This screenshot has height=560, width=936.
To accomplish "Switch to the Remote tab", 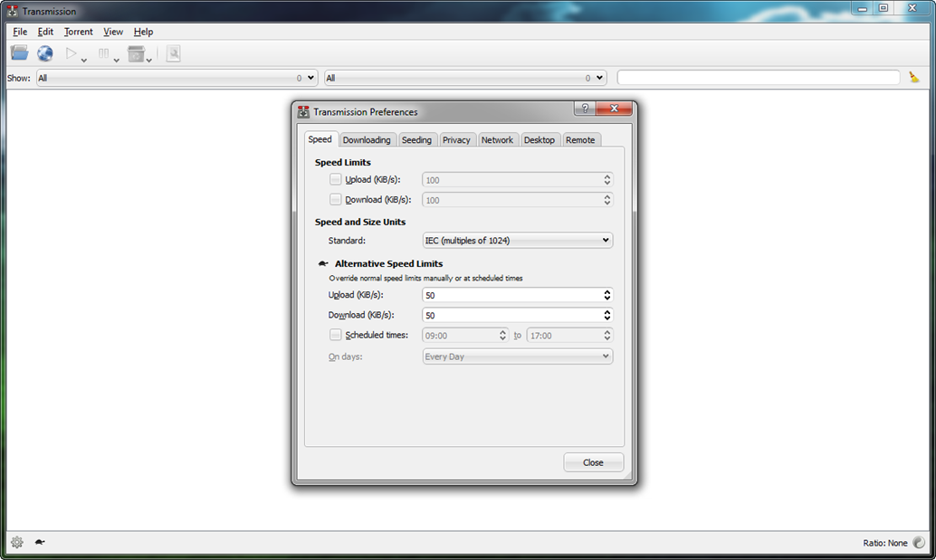I will pyautogui.click(x=580, y=139).
